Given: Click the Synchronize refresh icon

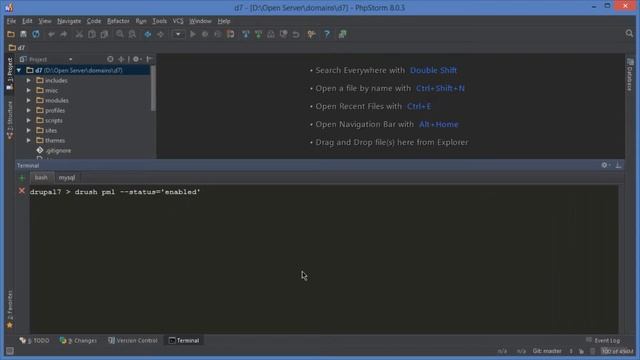Looking at the screenshot, I should point(36,34).
